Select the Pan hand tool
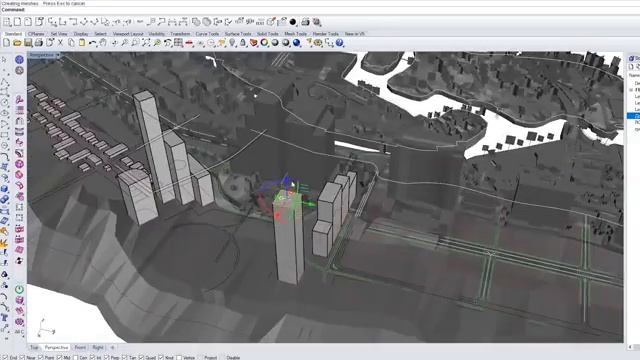 coord(103,42)
